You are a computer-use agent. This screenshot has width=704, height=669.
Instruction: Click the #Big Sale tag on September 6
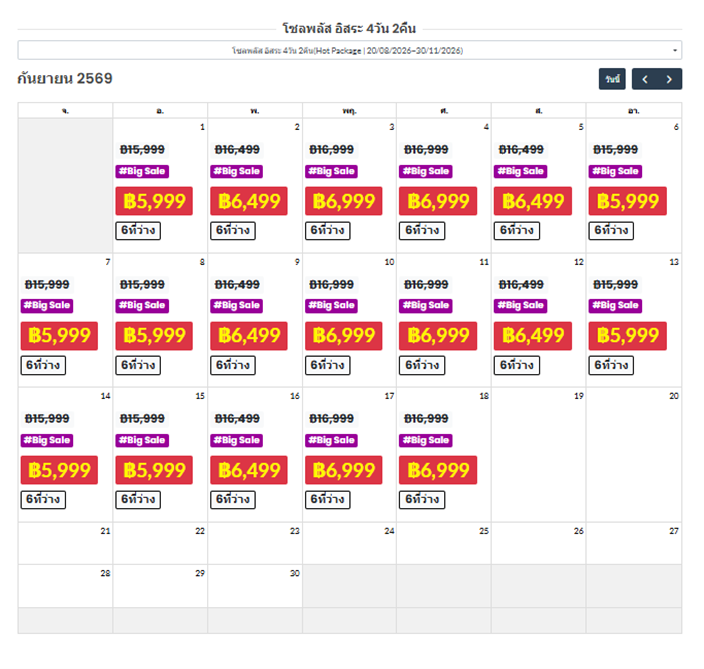[618, 171]
